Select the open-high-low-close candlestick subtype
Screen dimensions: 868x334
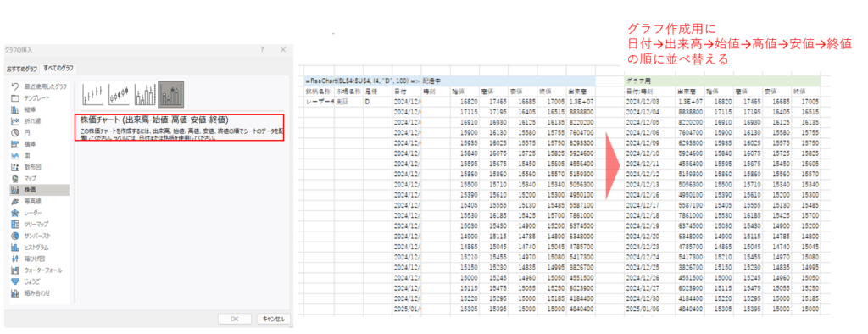[x=120, y=94]
